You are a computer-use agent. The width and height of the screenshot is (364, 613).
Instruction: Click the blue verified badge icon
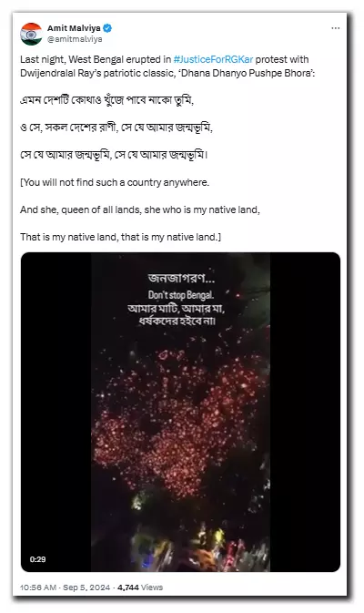[107, 28]
